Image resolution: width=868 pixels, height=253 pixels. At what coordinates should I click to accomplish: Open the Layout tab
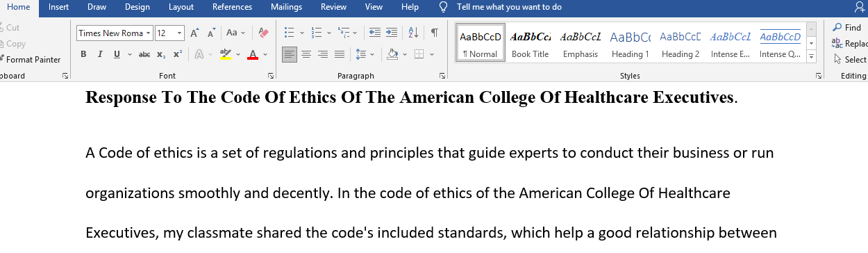tap(181, 7)
